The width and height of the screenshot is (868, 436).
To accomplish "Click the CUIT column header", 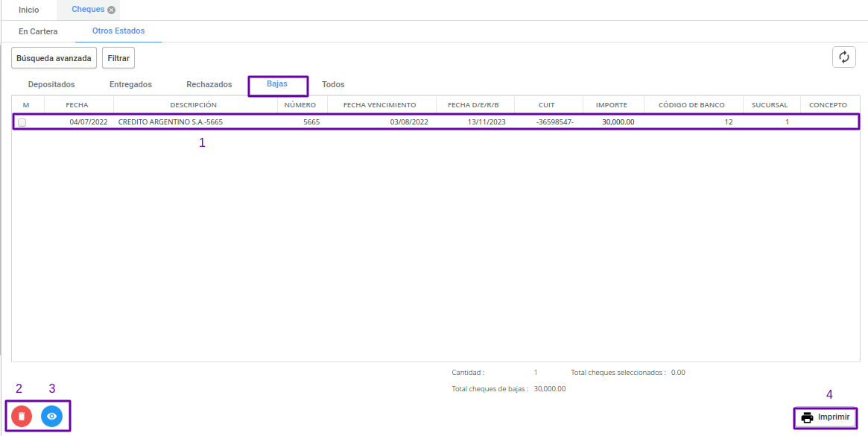I will tap(546, 104).
